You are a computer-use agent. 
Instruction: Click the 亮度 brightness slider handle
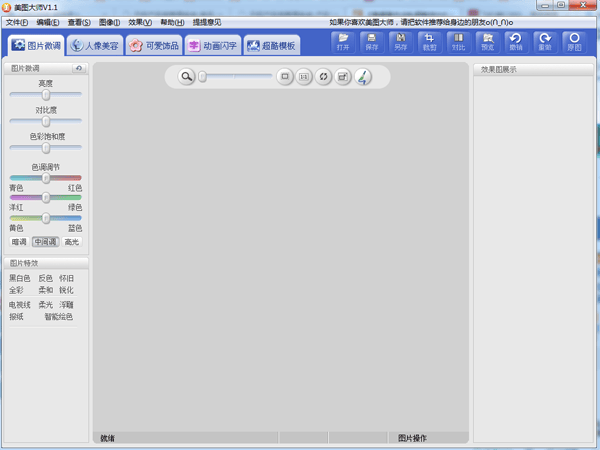(x=46, y=95)
